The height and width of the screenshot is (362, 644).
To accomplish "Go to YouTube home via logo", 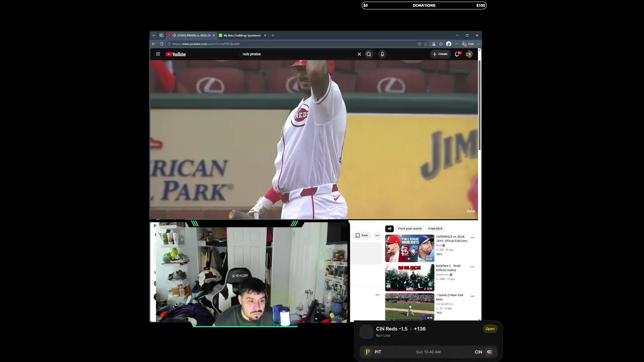I will (x=176, y=54).
